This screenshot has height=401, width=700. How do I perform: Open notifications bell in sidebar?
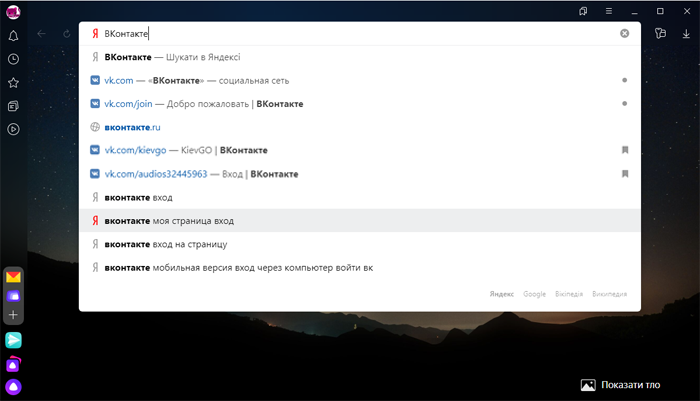click(x=13, y=36)
